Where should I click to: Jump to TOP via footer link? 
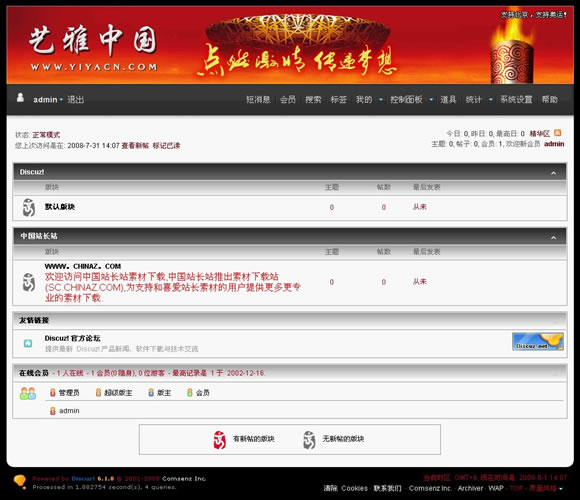click(x=516, y=488)
